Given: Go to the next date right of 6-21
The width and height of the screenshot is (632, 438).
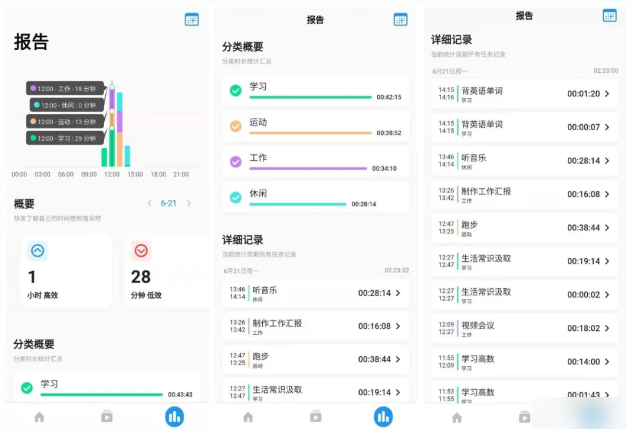Looking at the screenshot, I should click(x=189, y=203).
